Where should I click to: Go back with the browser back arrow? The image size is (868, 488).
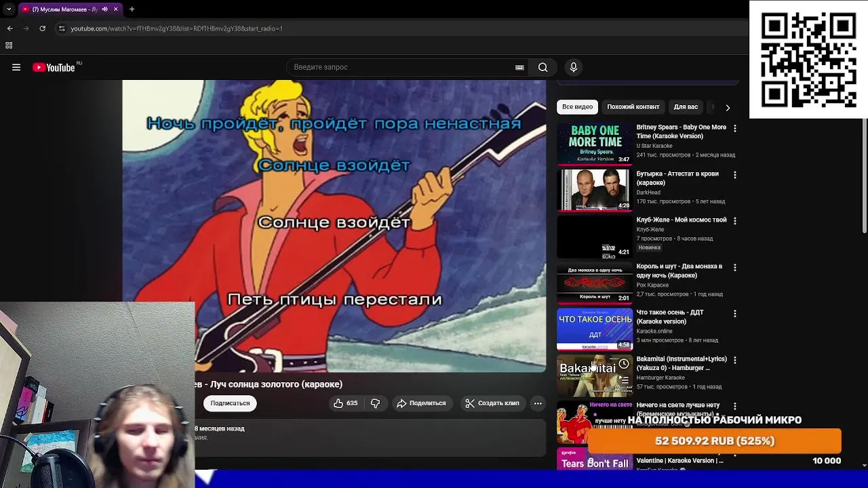(9, 28)
